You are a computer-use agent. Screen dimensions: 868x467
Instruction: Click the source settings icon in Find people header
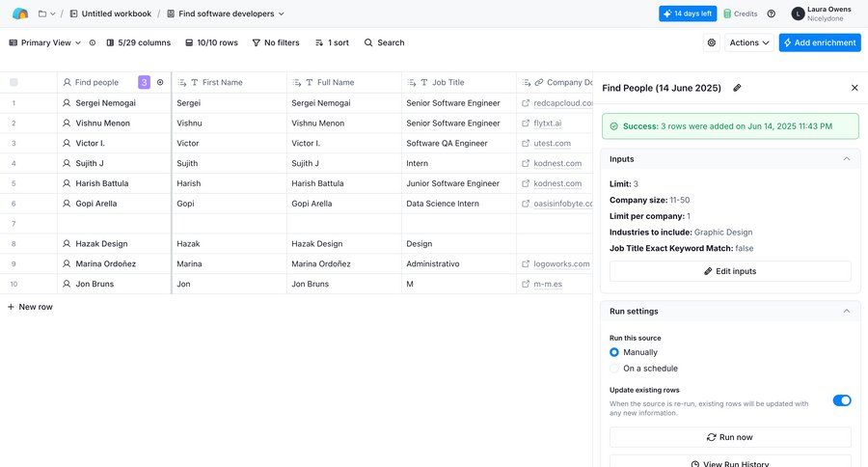tap(160, 82)
